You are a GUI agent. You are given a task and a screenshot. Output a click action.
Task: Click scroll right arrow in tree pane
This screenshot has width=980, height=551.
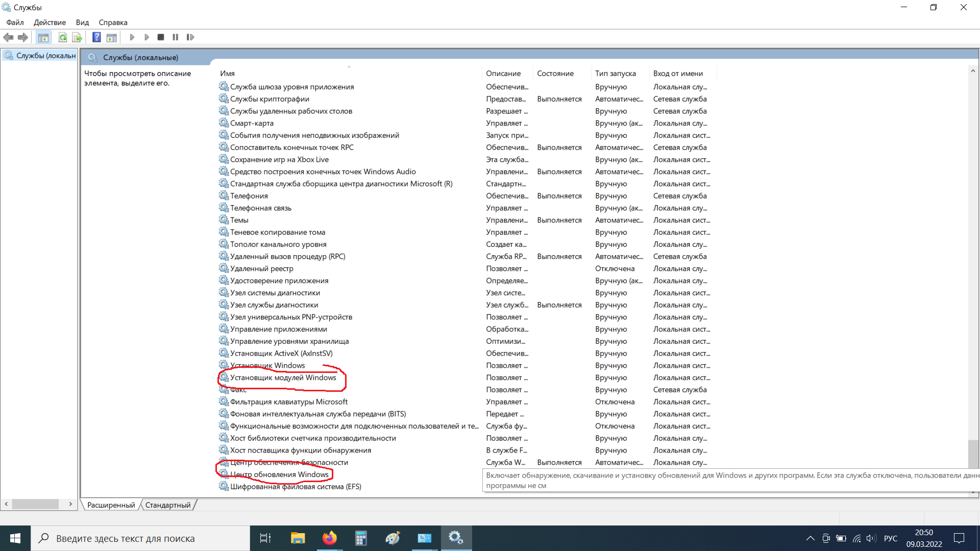70,504
